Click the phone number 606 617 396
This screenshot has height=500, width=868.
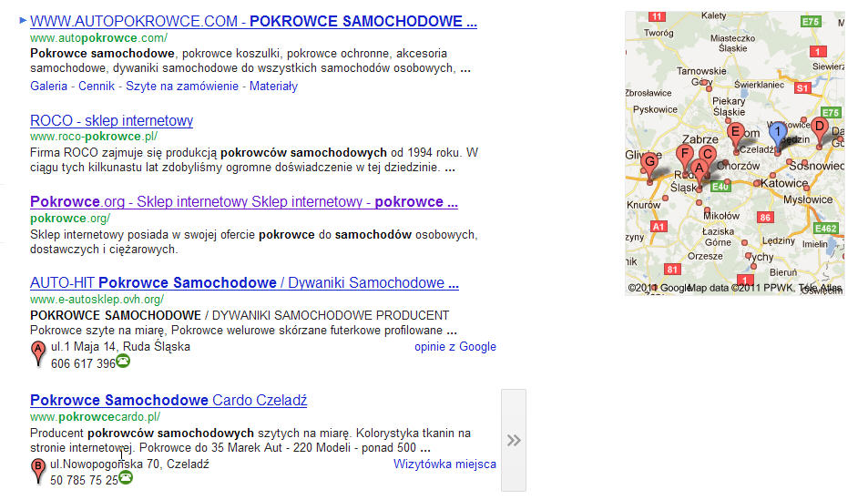(x=83, y=363)
